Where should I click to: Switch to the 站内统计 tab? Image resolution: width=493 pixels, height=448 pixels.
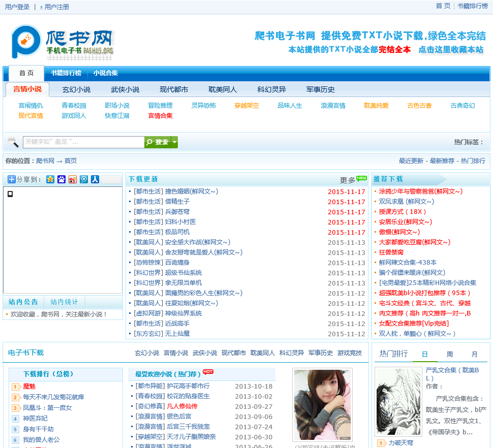pos(64,302)
